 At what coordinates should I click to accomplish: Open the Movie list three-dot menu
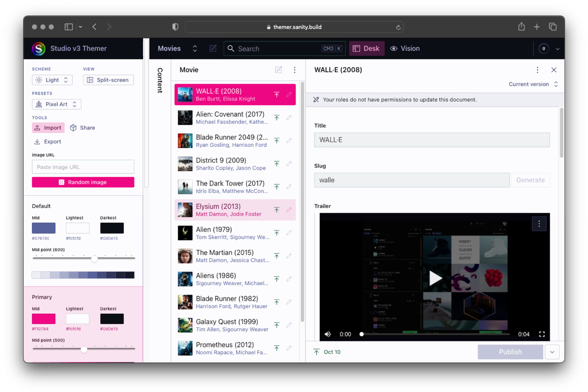294,70
